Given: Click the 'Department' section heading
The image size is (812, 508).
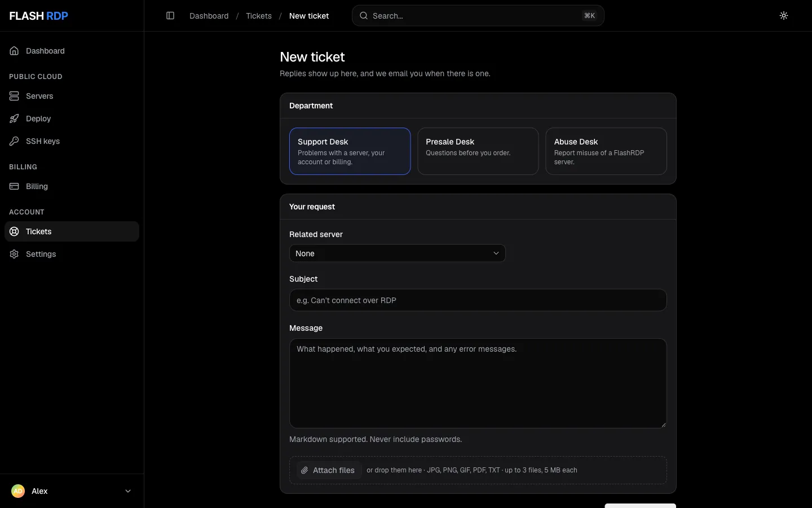Looking at the screenshot, I should pos(311,106).
